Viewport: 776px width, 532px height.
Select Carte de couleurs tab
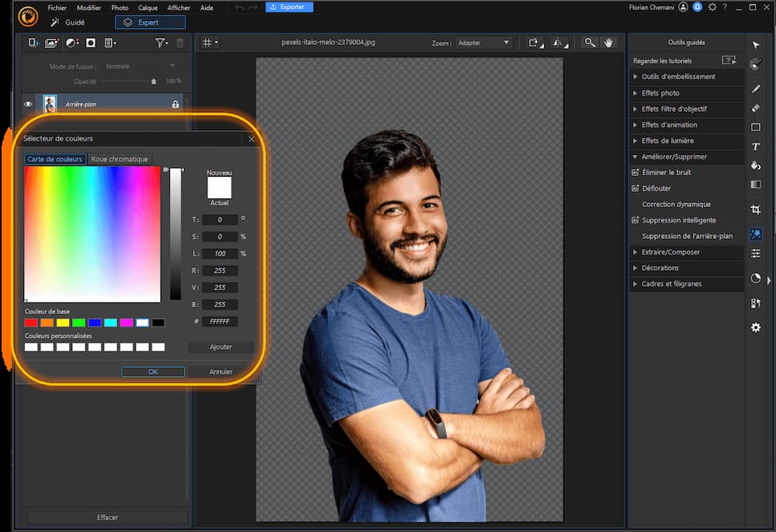coord(55,159)
